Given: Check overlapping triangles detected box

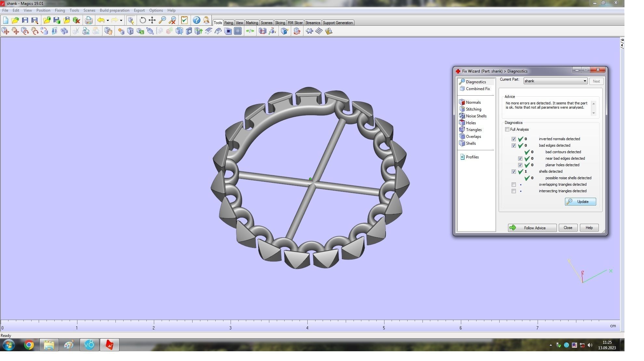Looking at the screenshot, I should [514, 184].
